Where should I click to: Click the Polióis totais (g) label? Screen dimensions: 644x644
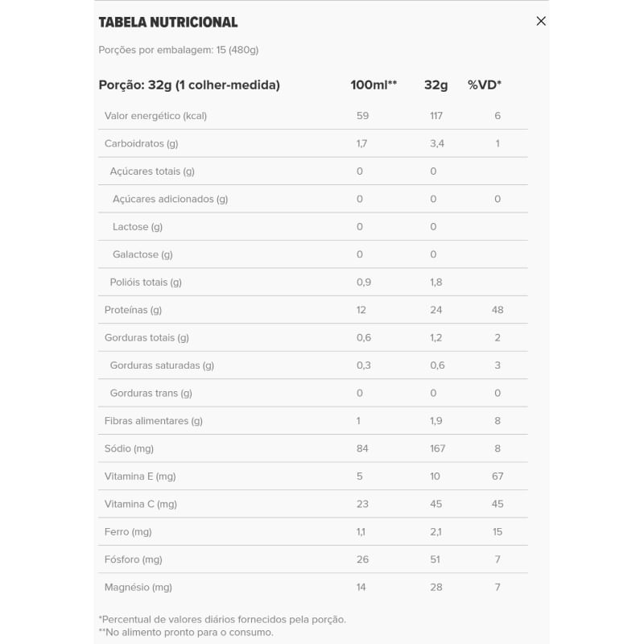(x=146, y=283)
